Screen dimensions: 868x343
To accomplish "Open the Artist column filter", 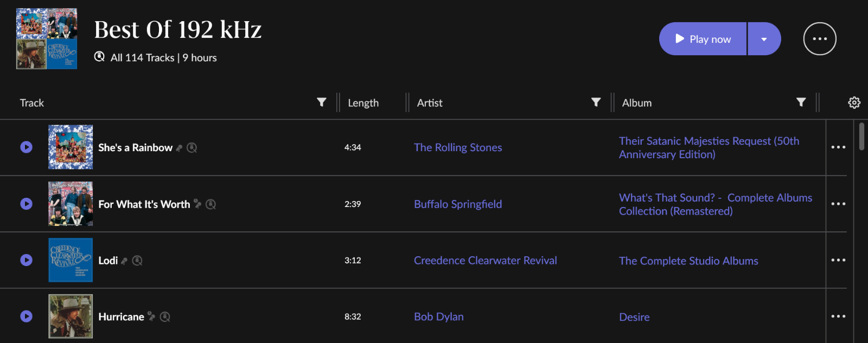I will pos(596,102).
